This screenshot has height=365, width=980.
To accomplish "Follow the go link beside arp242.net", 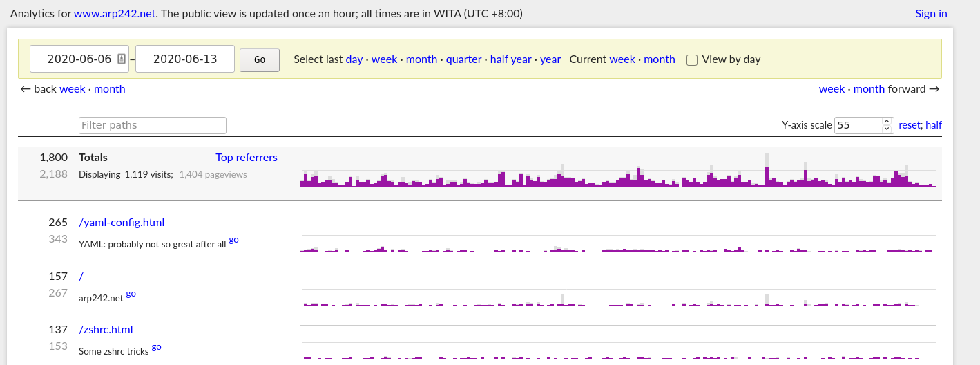I will point(131,294).
